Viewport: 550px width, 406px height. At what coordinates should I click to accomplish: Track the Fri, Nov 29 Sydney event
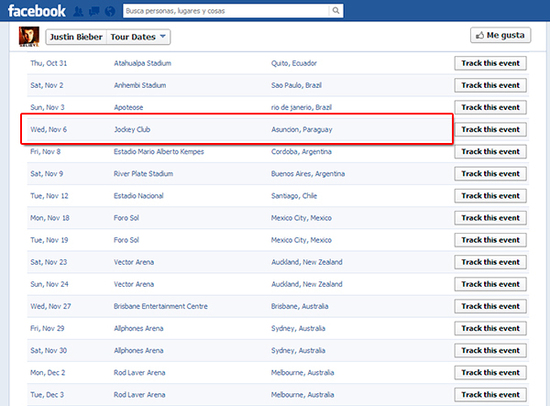point(490,328)
